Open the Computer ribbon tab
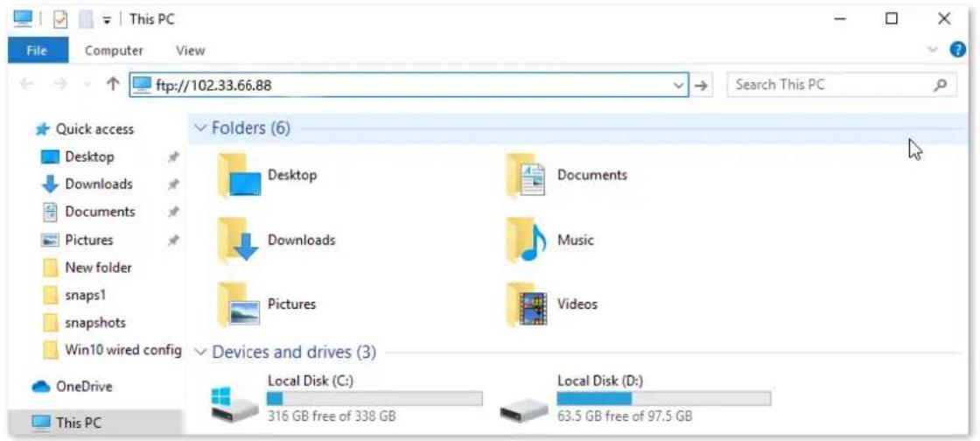 pos(114,51)
